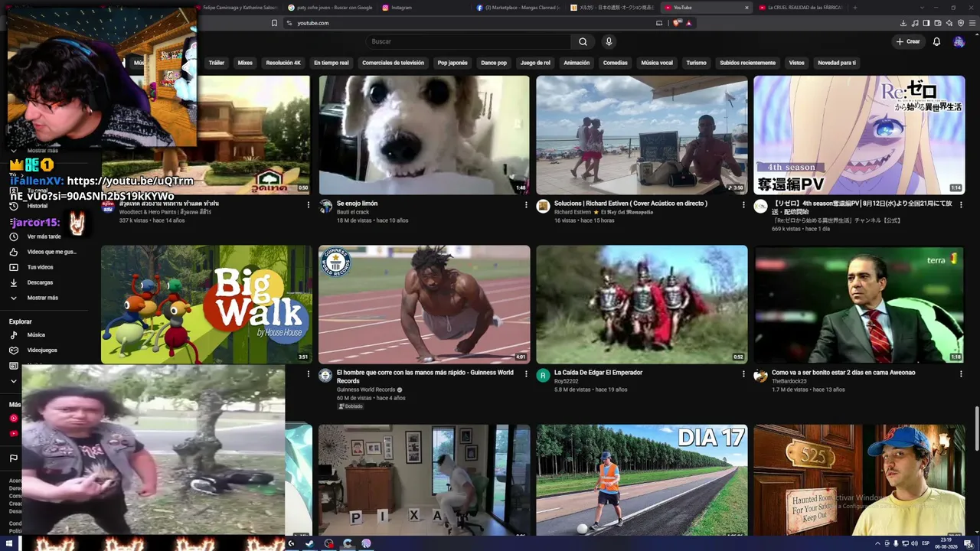Select the 'Novedad para ti' chip
Viewport: 980px width, 551px height.
pyautogui.click(x=837, y=63)
